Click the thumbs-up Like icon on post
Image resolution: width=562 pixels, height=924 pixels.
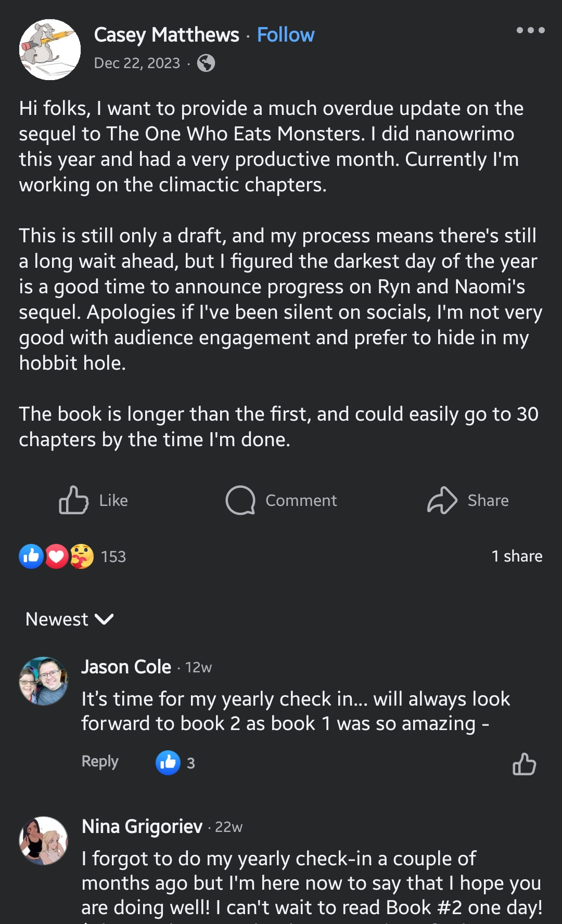pos(73,500)
